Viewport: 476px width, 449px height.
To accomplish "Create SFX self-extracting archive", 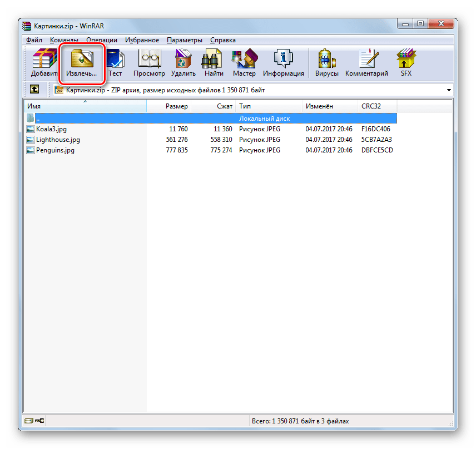I will [406, 62].
